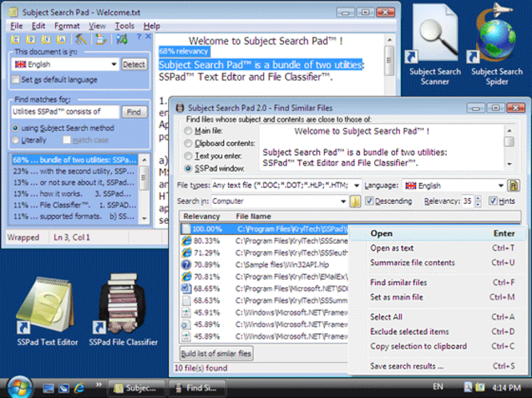This screenshot has height=398, width=532.
Task: Click the browse folder icon next to Search in
Action: coord(355,201)
